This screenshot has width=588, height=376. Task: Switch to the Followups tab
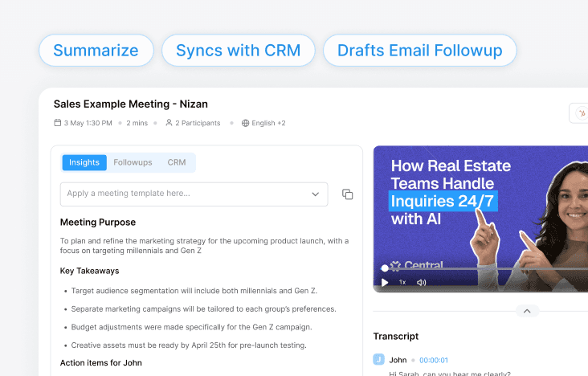click(133, 162)
